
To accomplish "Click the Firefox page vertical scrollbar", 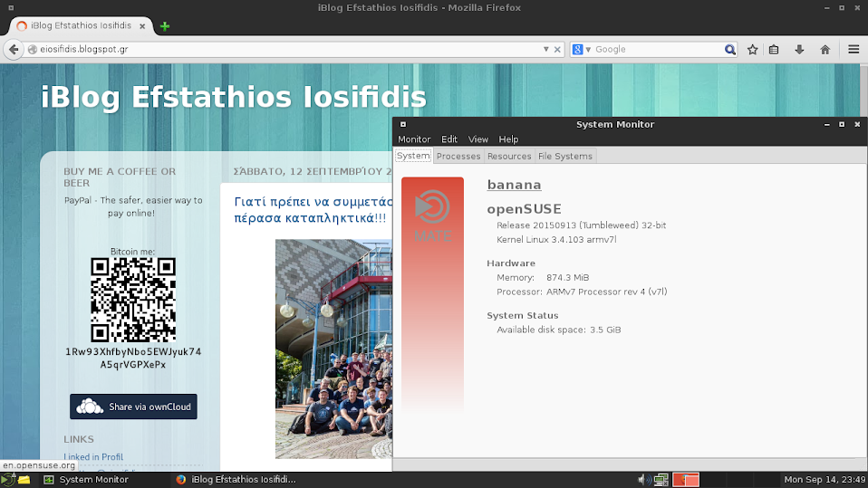I will (864, 89).
